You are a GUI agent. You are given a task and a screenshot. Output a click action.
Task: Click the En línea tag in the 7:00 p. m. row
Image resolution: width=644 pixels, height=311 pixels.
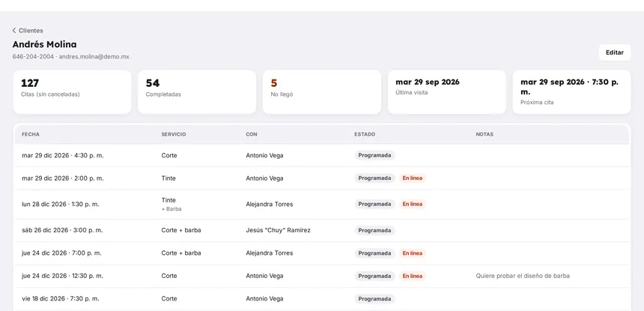pyautogui.click(x=413, y=253)
